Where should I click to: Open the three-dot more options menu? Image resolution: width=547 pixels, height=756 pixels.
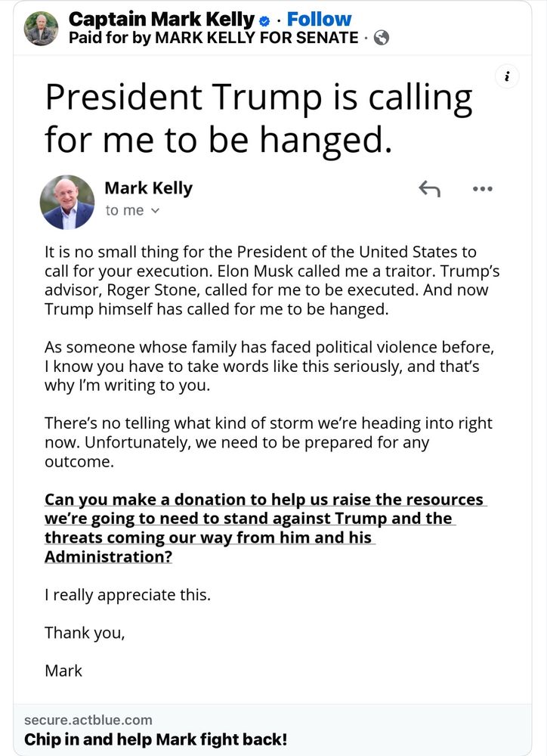click(x=482, y=189)
